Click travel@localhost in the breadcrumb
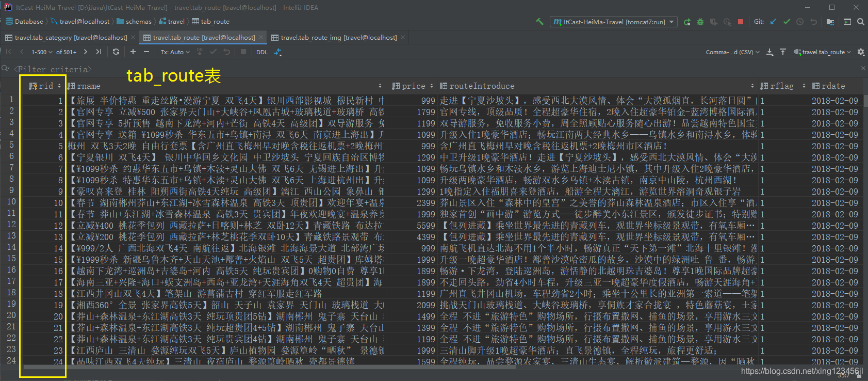The height and width of the screenshot is (381, 868). (x=80, y=22)
